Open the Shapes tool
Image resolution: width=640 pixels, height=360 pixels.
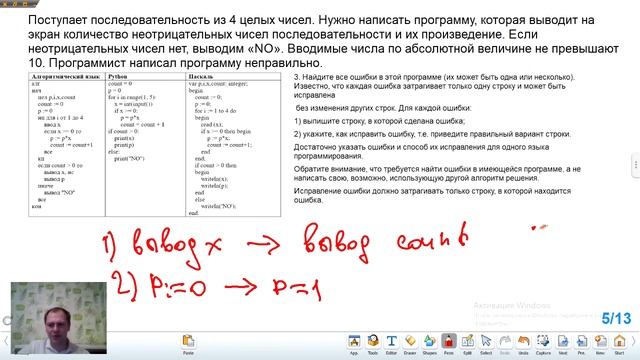[429, 343]
